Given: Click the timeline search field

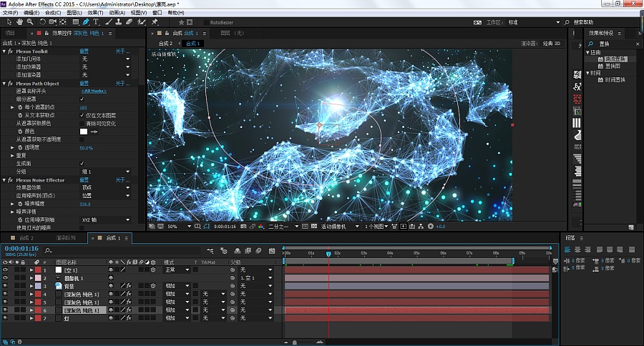Looking at the screenshot, I should [x=123, y=250].
